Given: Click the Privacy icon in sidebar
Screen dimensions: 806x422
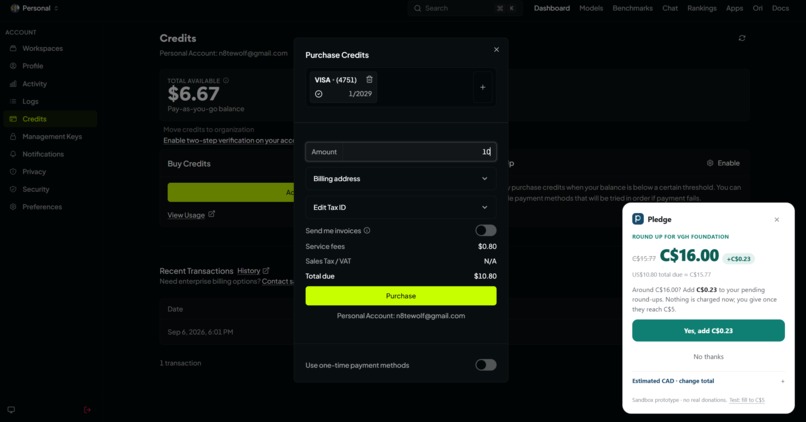Looking at the screenshot, I should tap(13, 172).
